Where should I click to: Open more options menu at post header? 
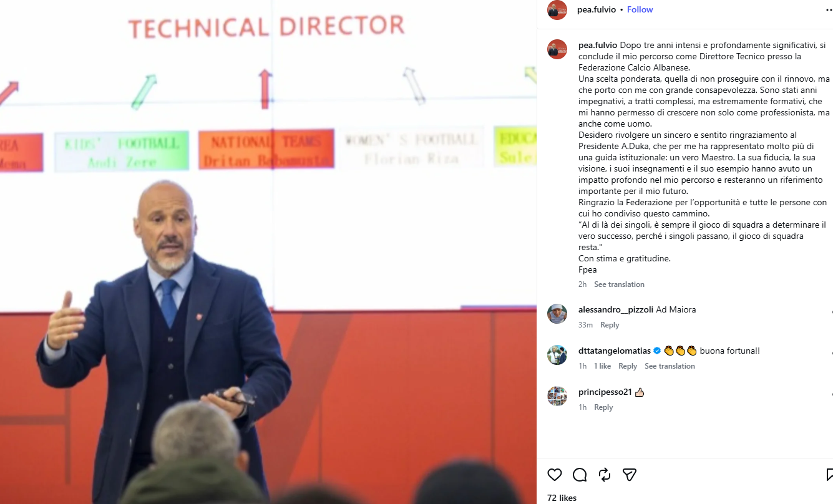[829, 10]
